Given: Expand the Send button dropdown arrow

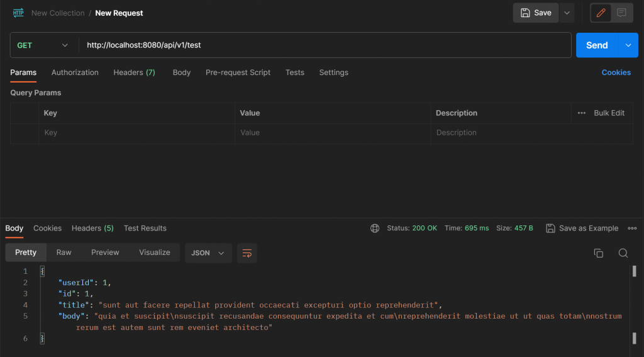Looking at the screenshot, I should [628, 45].
